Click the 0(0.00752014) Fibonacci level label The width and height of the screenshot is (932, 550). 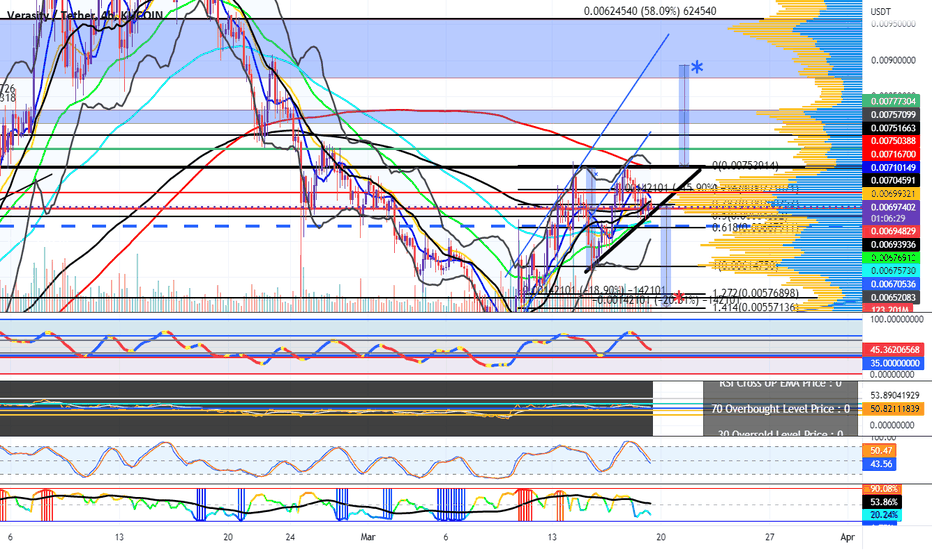pyautogui.click(x=745, y=165)
